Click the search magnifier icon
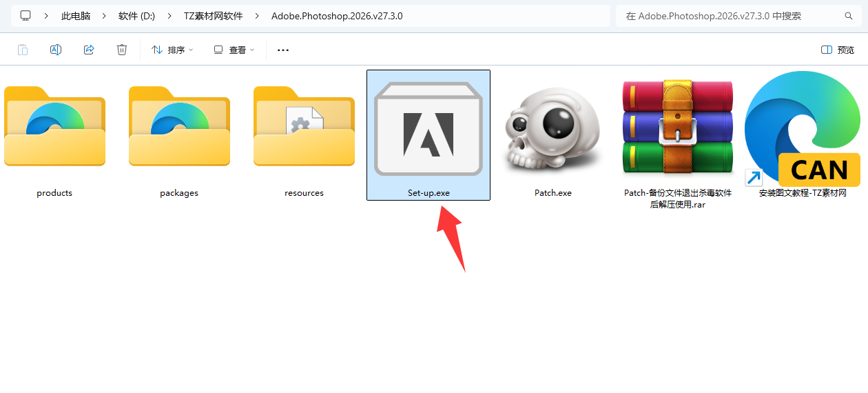 [x=848, y=16]
